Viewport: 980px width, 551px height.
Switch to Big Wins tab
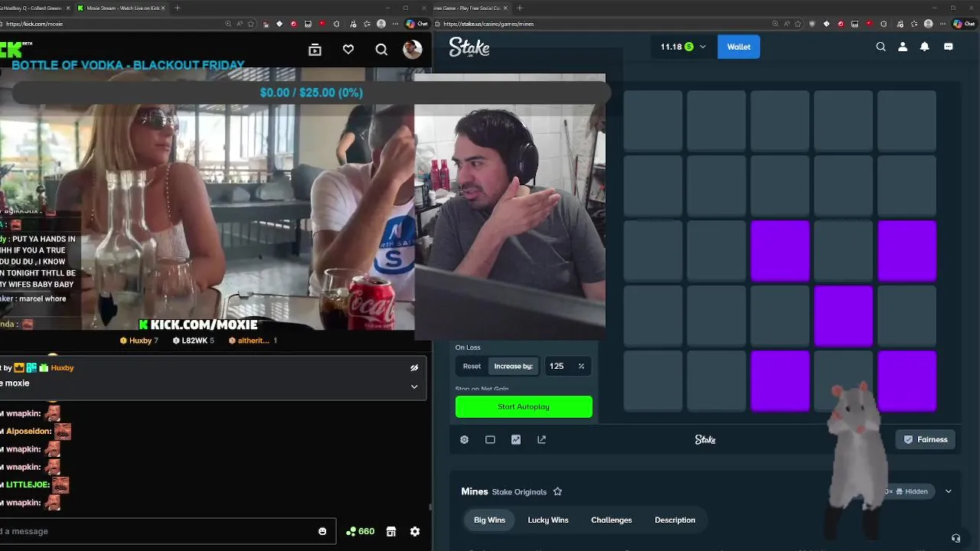coord(489,520)
